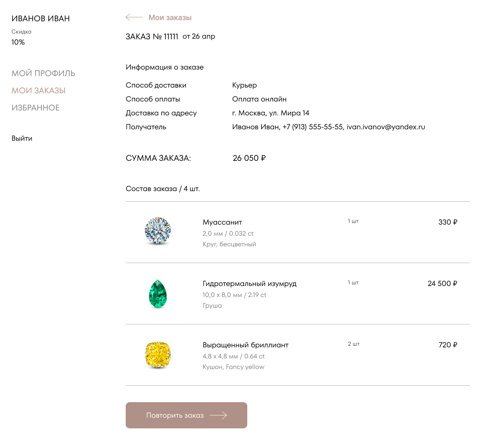Open the yellow cushion diamond image

coord(158,355)
